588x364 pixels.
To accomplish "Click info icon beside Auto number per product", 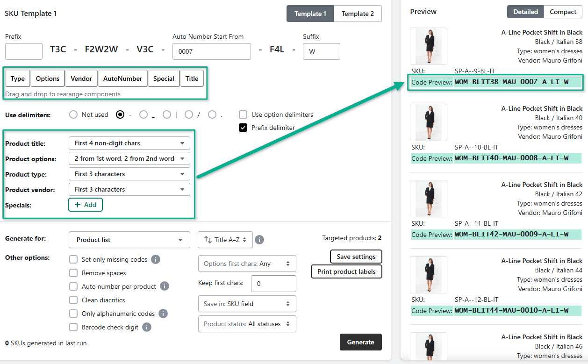I will (165, 286).
